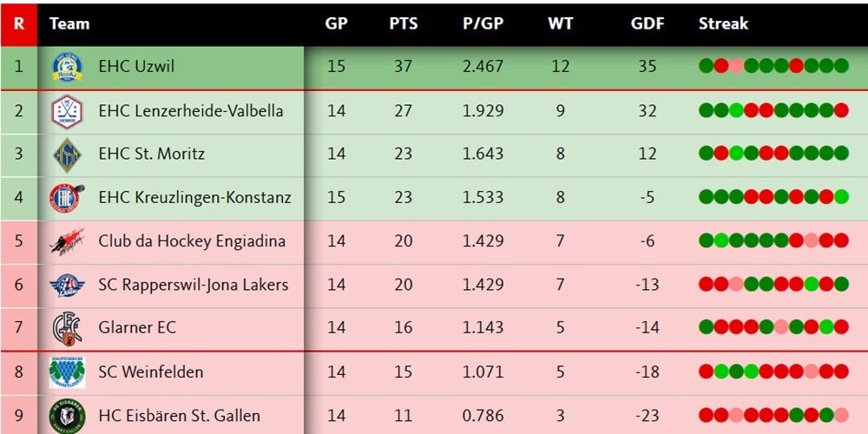Click the EHC St. Moritz crest icon

pyautogui.click(x=67, y=155)
